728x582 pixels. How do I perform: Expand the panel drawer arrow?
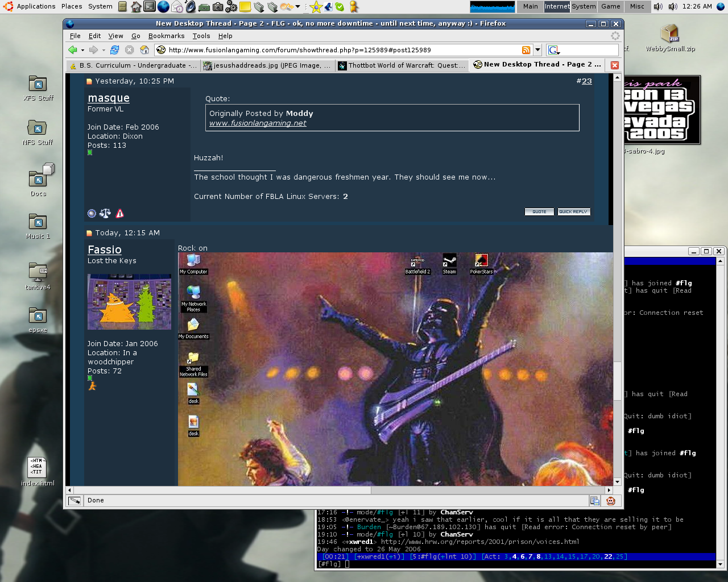(297, 7)
